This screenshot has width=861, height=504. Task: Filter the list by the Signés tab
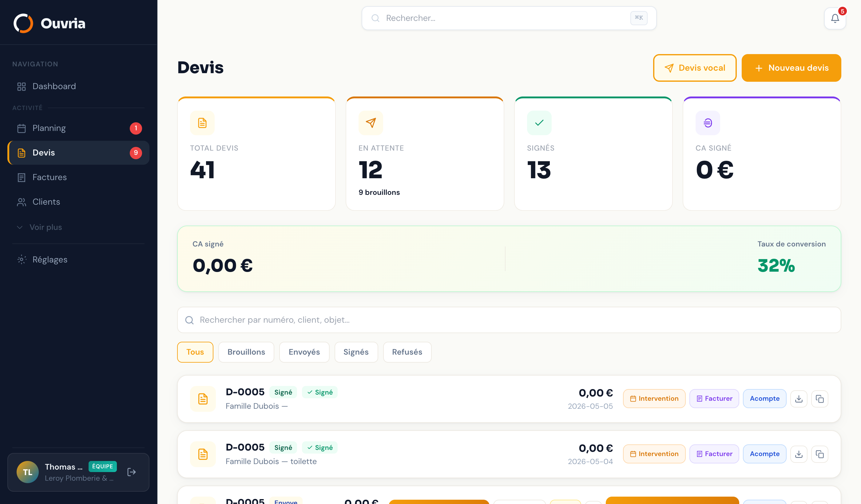[356, 352]
